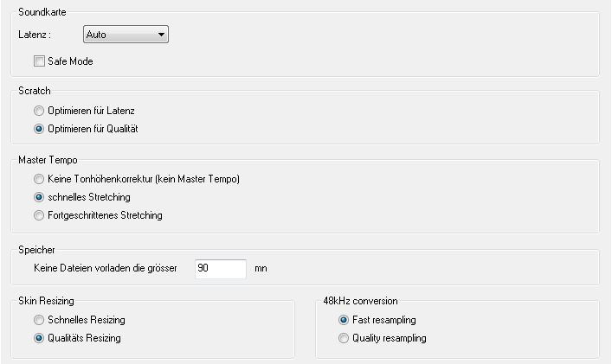Choose Fast resampling for 48kHz conversion
The image size is (612, 364).
345,320
